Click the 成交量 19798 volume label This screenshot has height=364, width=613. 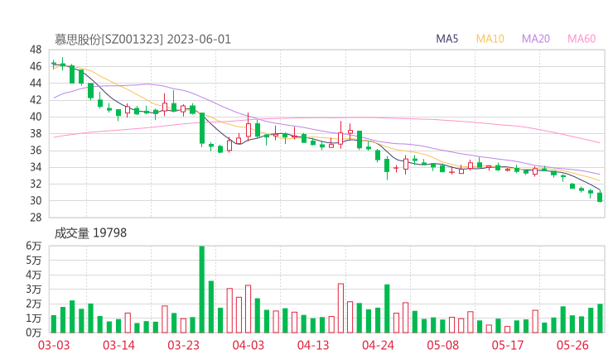pos(90,233)
